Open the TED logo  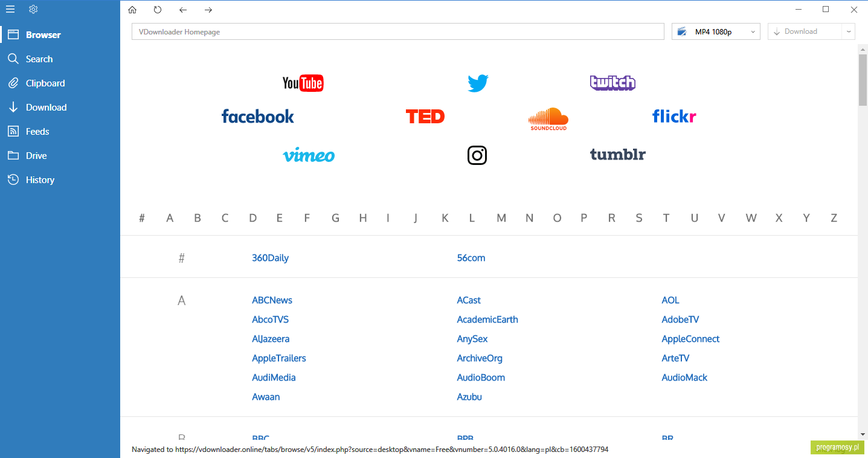tap(425, 116)
